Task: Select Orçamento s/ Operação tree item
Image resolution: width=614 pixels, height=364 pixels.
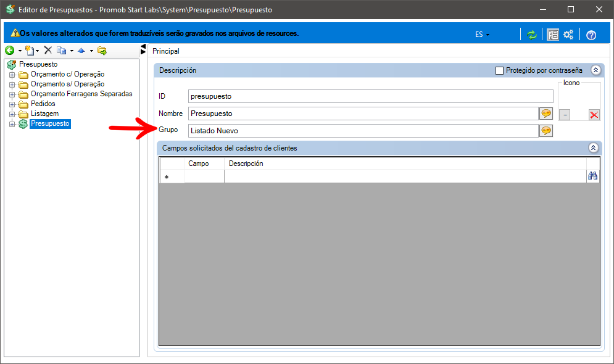Action: (67, 84)
